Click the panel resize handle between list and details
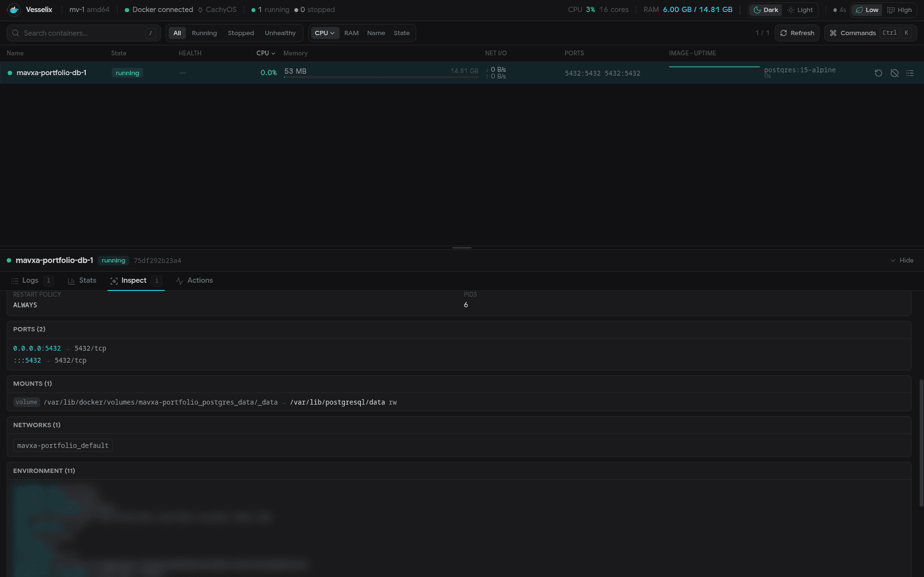Image resolution: width=924 pixels, height=577 pixels. pyautogui.click(x=462, y=248)
